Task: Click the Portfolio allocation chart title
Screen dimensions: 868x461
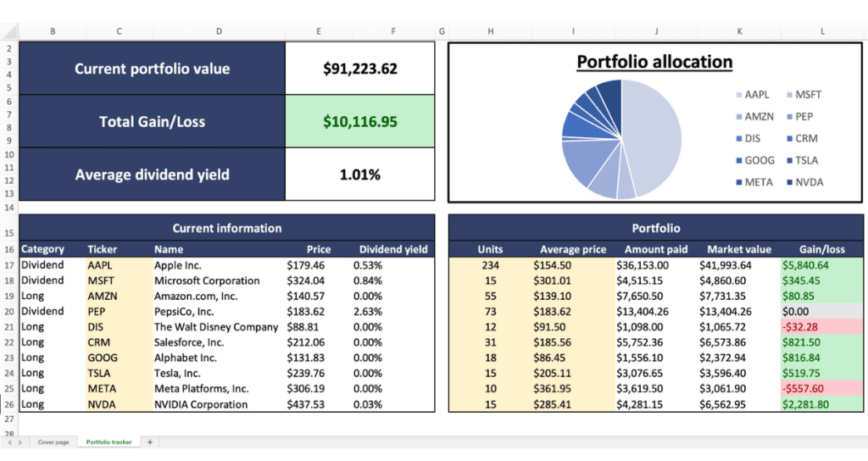Action: (654, 62)
